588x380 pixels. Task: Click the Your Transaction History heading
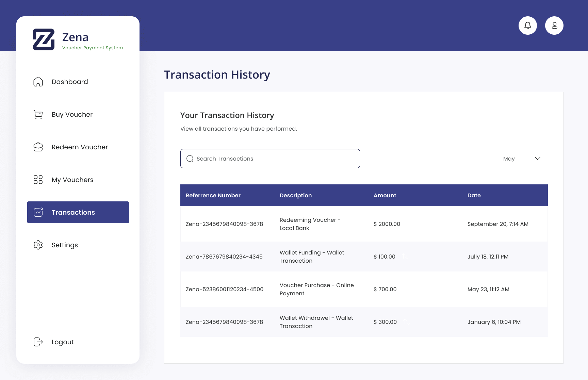[227, 115]
